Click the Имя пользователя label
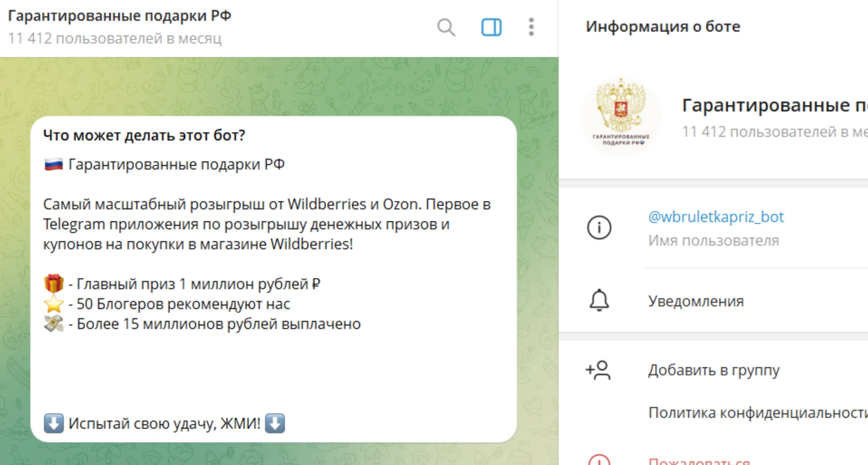 [x=714, y=241]
